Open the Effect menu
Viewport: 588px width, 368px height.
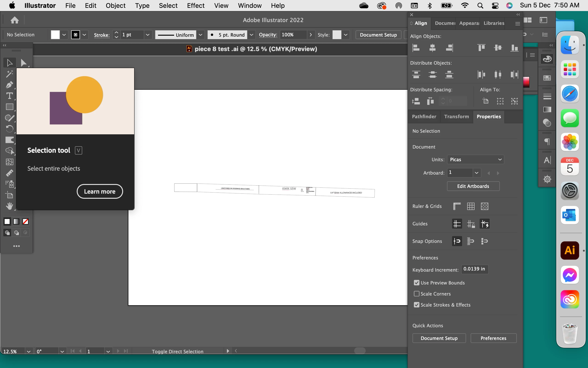click(196, 5)
